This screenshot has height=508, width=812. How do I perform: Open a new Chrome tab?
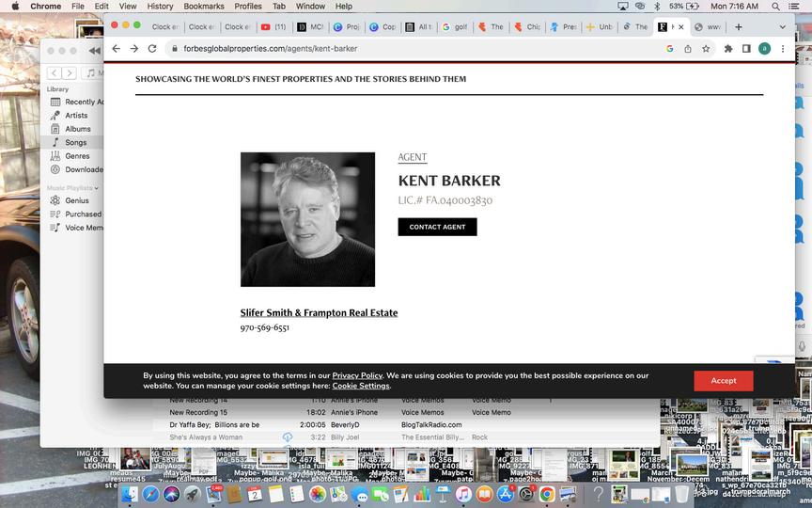coord(739,27)
